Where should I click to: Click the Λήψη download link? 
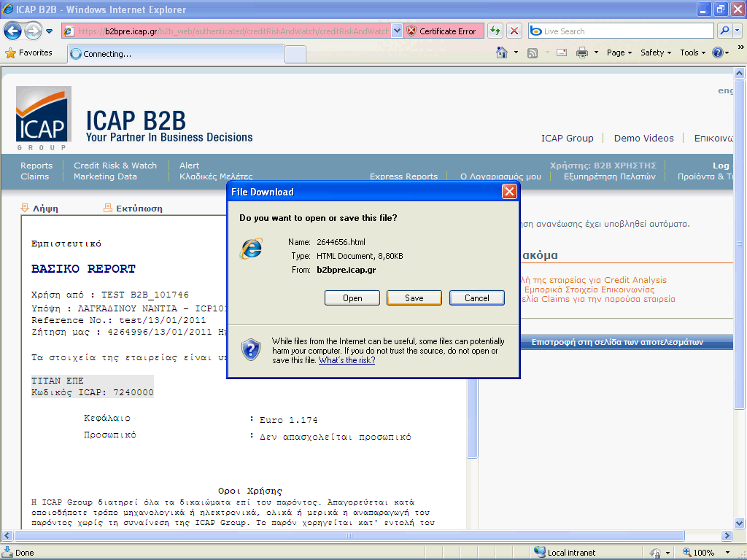(39, 208)
